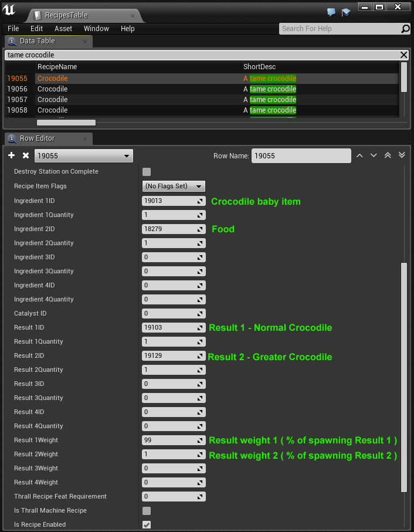Click the add new row plus icon
The height and width of the screenshot is (532, 414).
point(11,155)
